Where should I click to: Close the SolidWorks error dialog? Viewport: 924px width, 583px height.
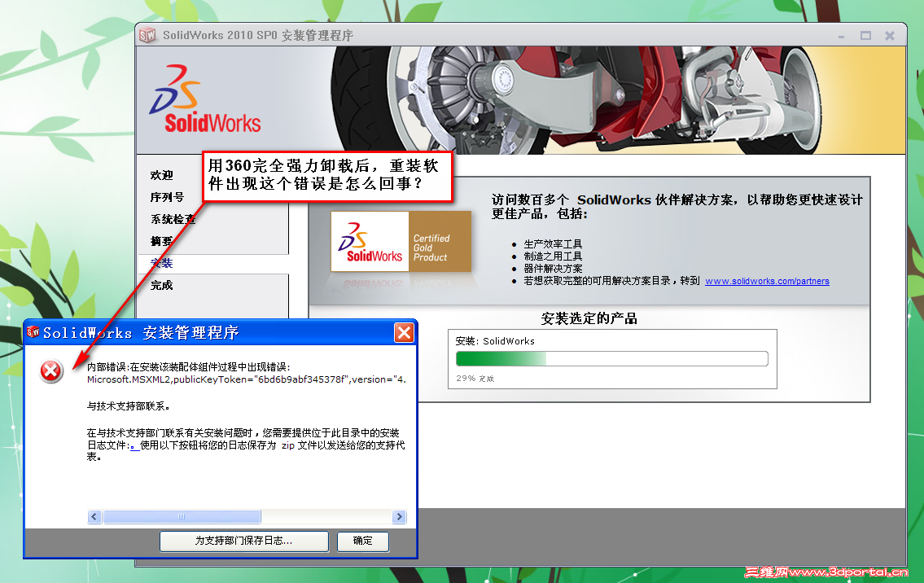click(405, 333)
